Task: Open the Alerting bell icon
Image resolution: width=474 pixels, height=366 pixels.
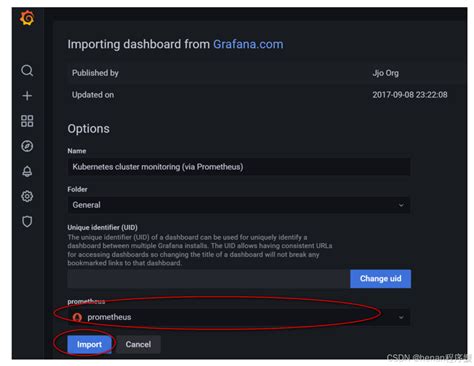Action: [x=27, y=171]
